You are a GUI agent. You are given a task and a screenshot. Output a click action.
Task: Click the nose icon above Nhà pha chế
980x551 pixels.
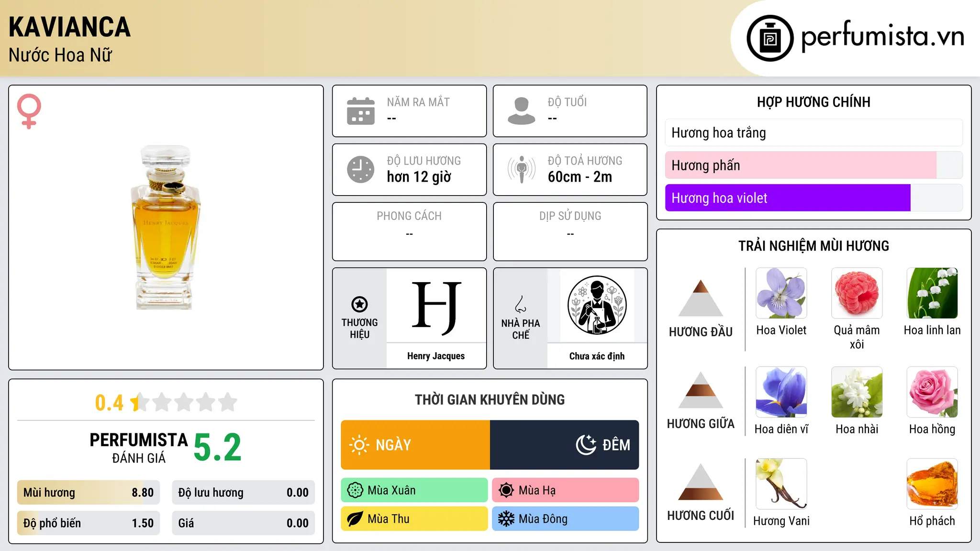coord(521,304)
